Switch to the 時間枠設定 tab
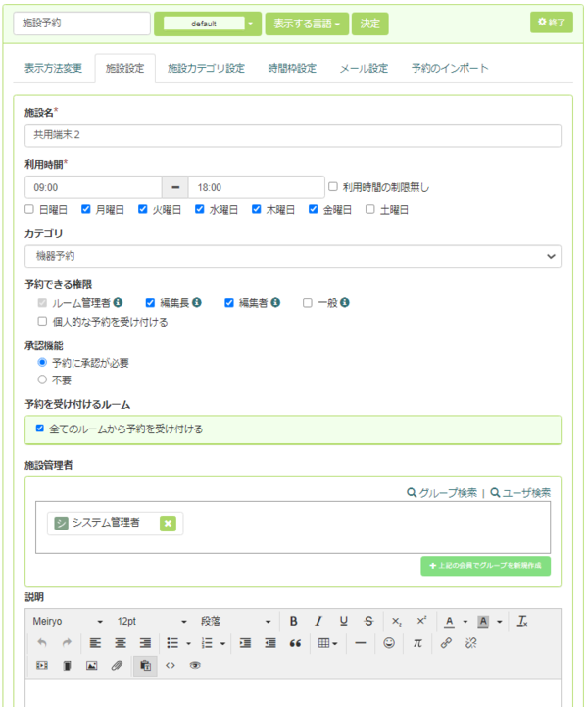The width and height of the screenshot is (588, 707). click(292, 68)
